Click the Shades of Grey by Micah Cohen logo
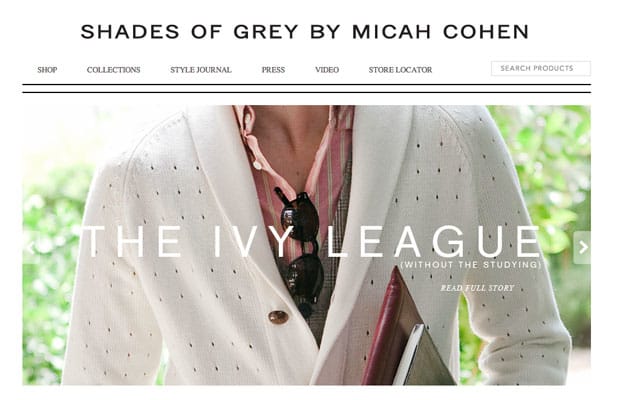The image size is (620, 400). (304, 32)
